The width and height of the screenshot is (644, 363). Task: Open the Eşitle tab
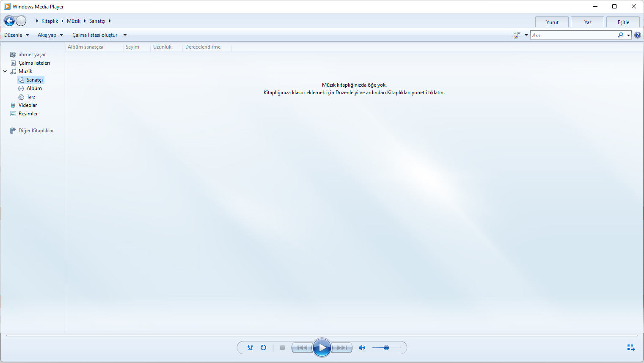(x=623, y=22)
